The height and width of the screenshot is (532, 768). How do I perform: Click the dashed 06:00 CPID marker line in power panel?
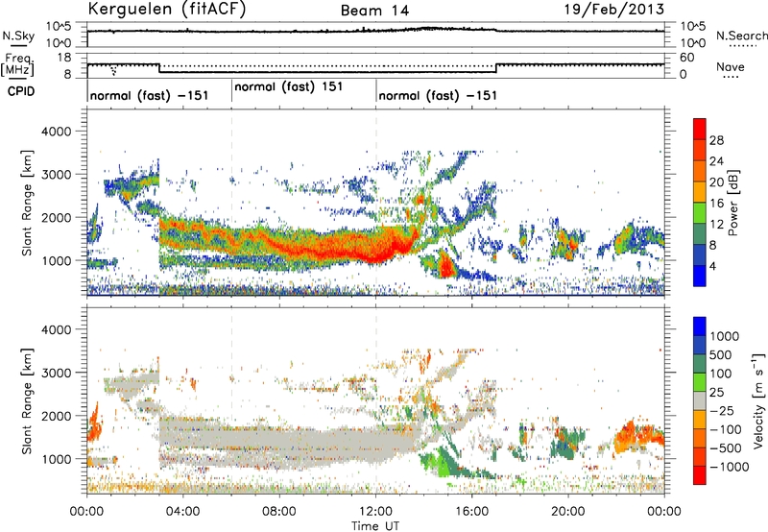click(x=231, y=203)
